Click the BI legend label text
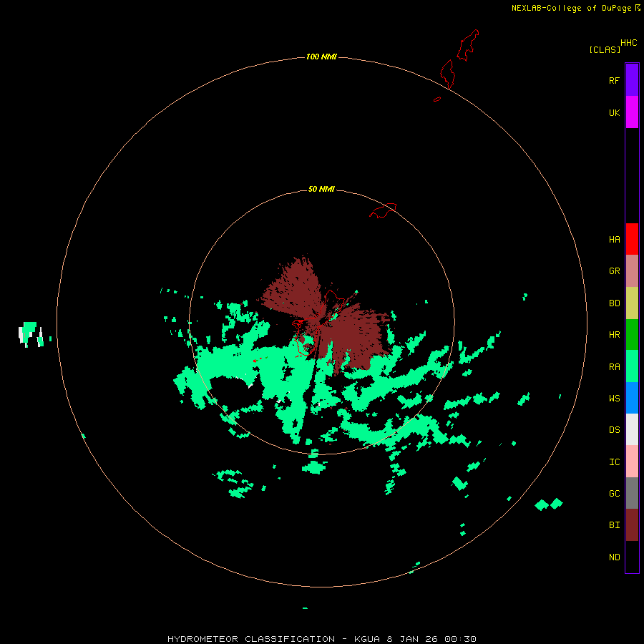This screenshot has height=644, width=644. tap(615, 525)
